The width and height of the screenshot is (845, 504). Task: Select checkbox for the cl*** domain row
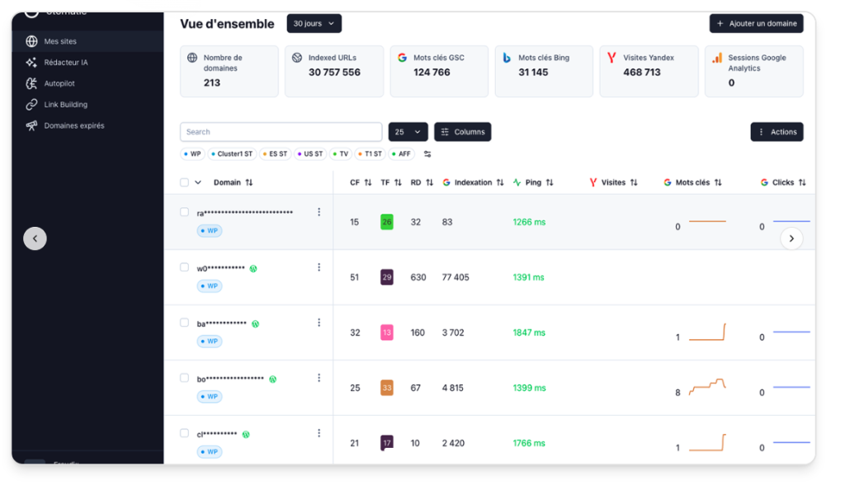click(184, 433)
